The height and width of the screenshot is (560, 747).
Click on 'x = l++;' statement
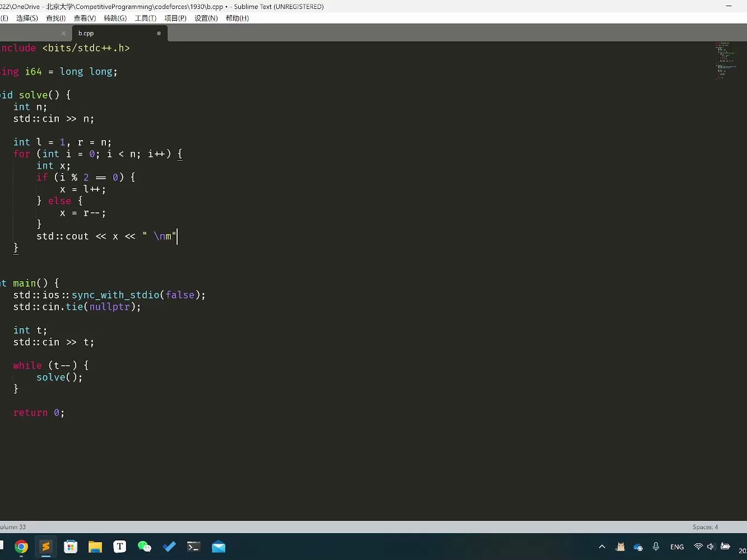(x=83, y=189)
